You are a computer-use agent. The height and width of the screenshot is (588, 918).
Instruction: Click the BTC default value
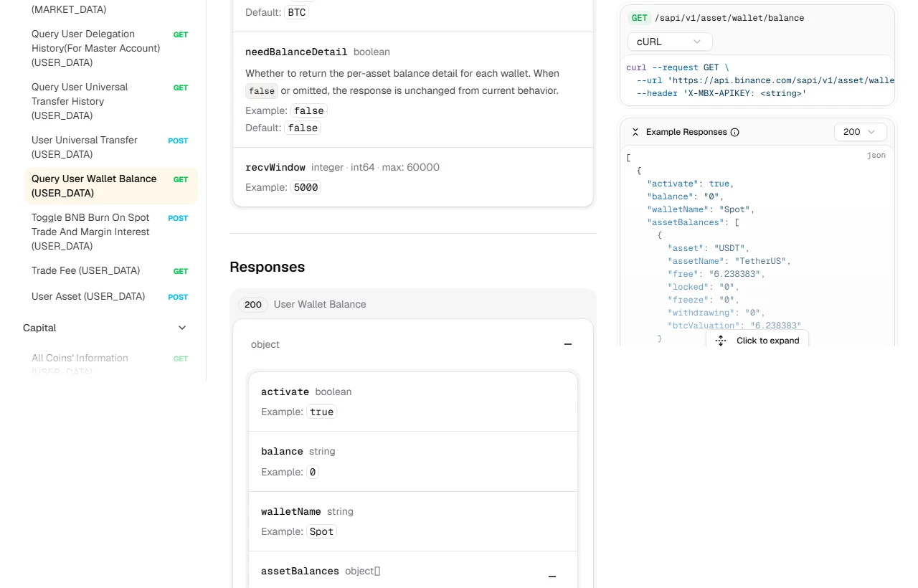pos(297,12)
